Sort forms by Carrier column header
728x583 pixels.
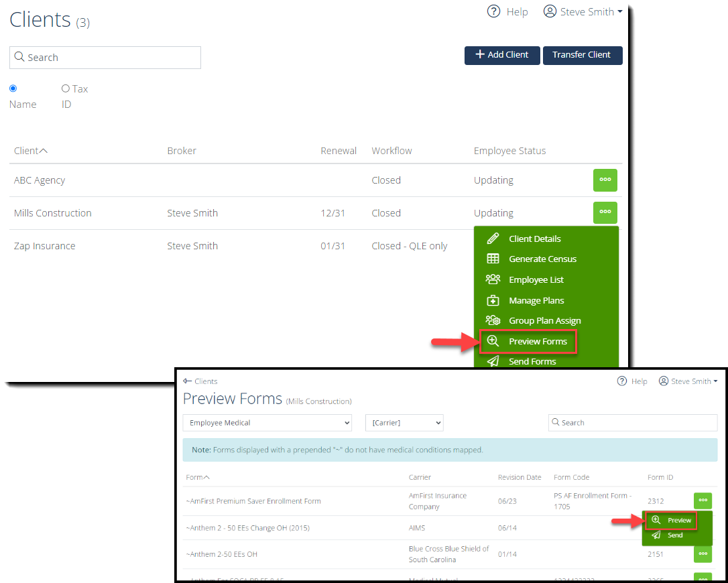tap(420, 477)
